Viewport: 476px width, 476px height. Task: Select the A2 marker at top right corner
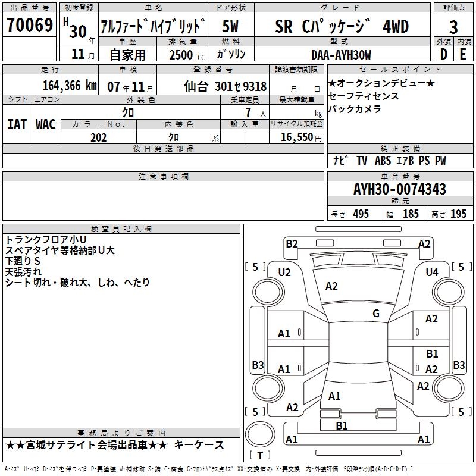[x=424, y=243]
